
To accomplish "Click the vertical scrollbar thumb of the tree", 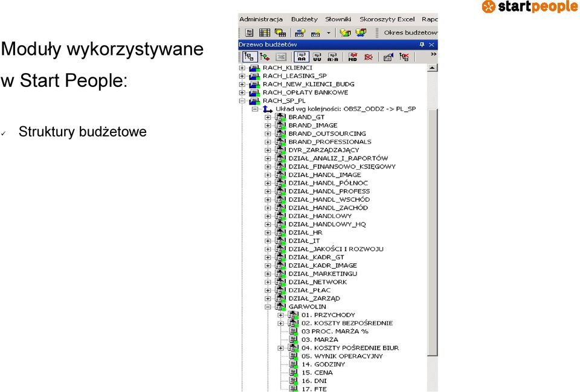I will click(432, 233).
